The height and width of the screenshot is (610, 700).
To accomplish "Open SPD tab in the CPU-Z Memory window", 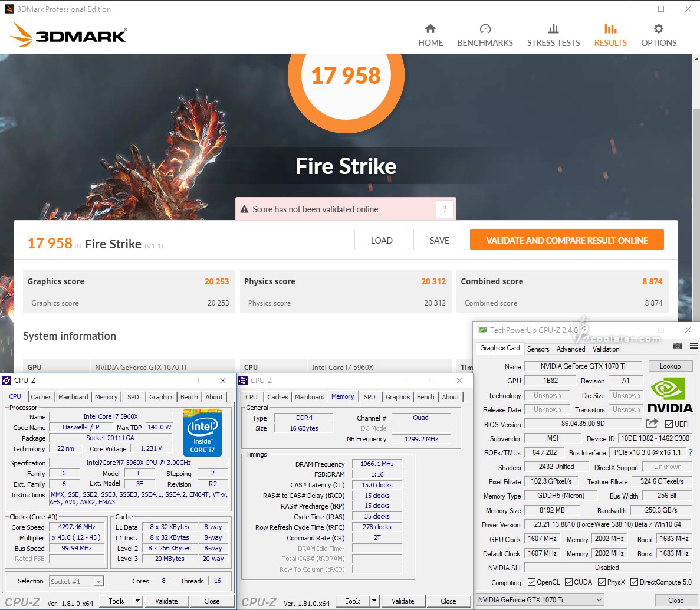I will (369, 397).
